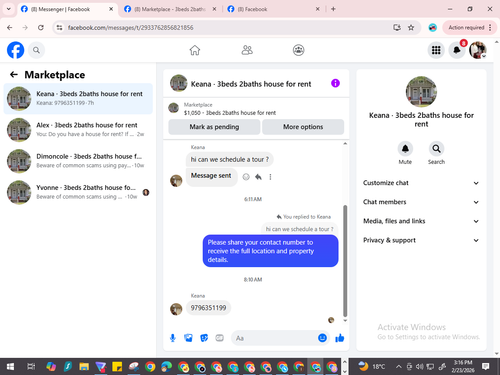The height and width of the screenshot is (375, 500).
Task: Open more options for the 'Message sent' bubble
Action: coord(270,177)
